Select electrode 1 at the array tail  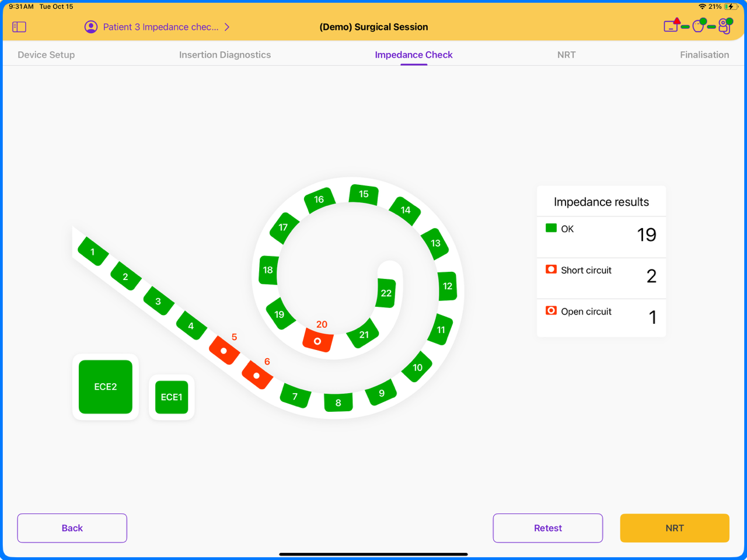coord(92,252)
